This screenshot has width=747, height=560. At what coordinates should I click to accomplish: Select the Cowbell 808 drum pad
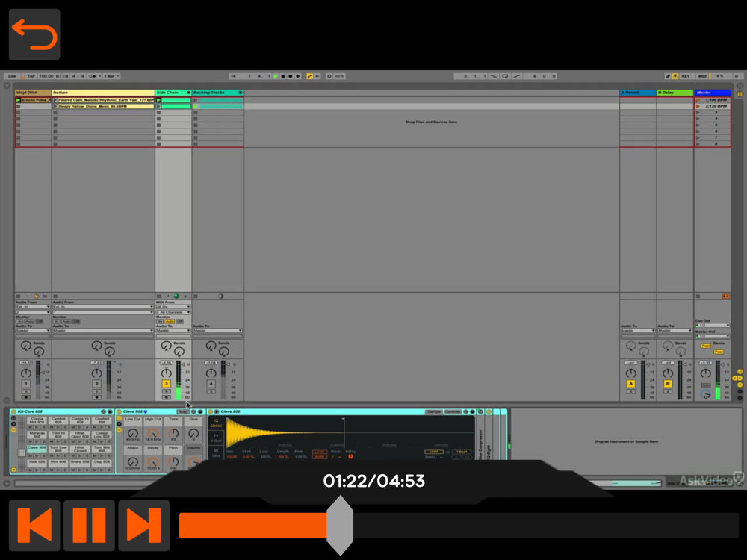click(102, 420)
